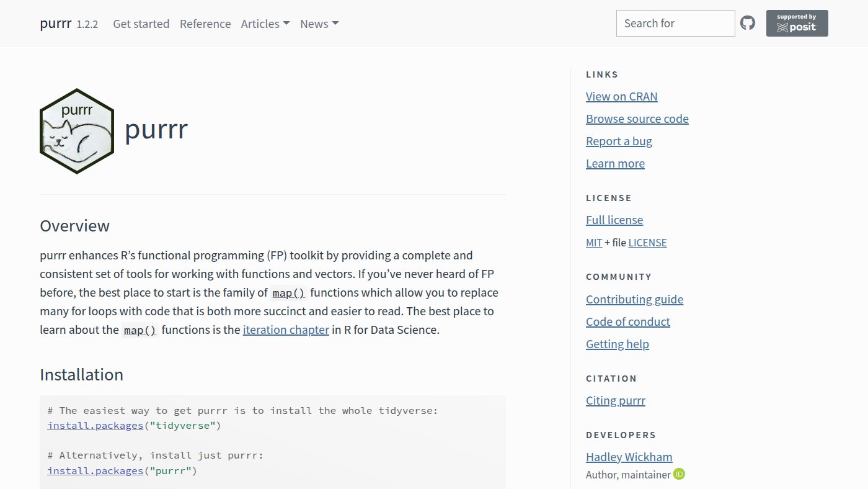This screenshot has height=489, width=868.
Task: Click install.packages link for purrr
Action: [x=95, y=470]
